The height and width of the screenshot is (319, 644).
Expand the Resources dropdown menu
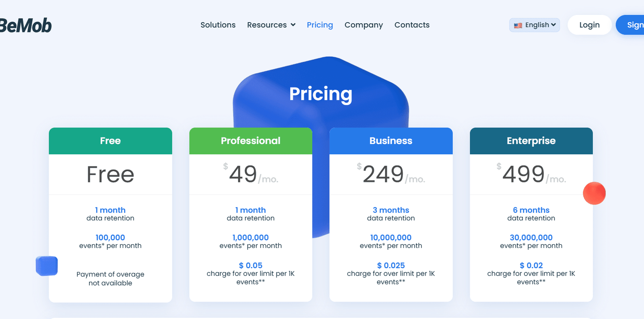pyautogui.click(x=271, y=25)
